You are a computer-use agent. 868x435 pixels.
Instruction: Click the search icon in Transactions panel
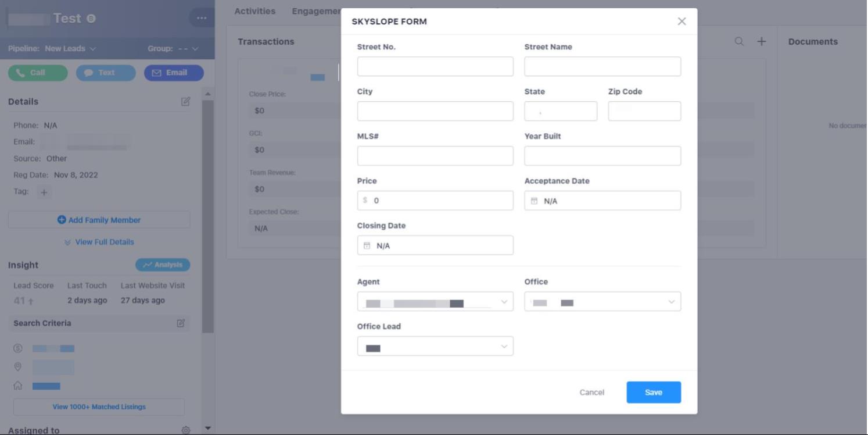click(x=739, y=42)
